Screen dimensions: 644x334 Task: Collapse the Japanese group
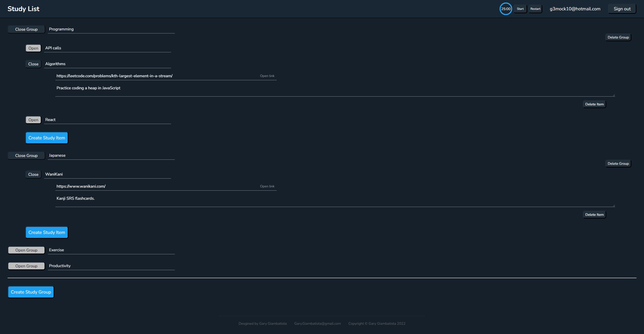coord(26,155)
